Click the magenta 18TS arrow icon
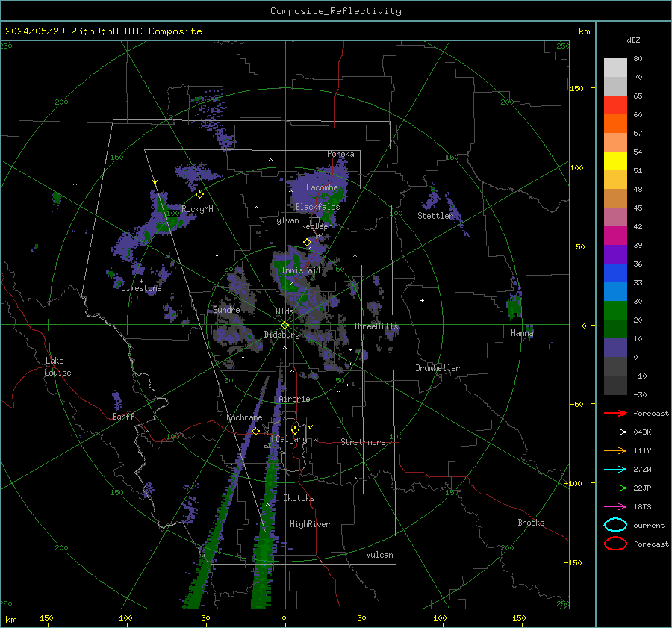 tap(615, 507)
